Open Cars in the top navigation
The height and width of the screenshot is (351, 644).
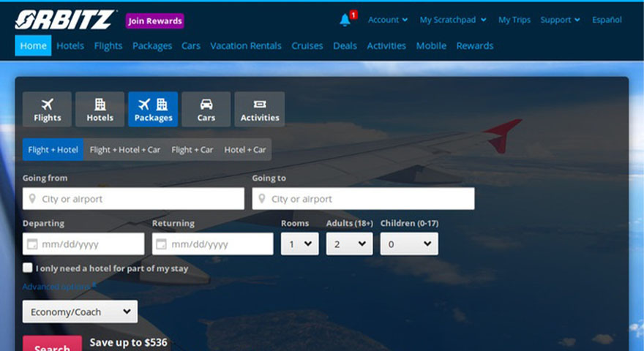(191, 45)
